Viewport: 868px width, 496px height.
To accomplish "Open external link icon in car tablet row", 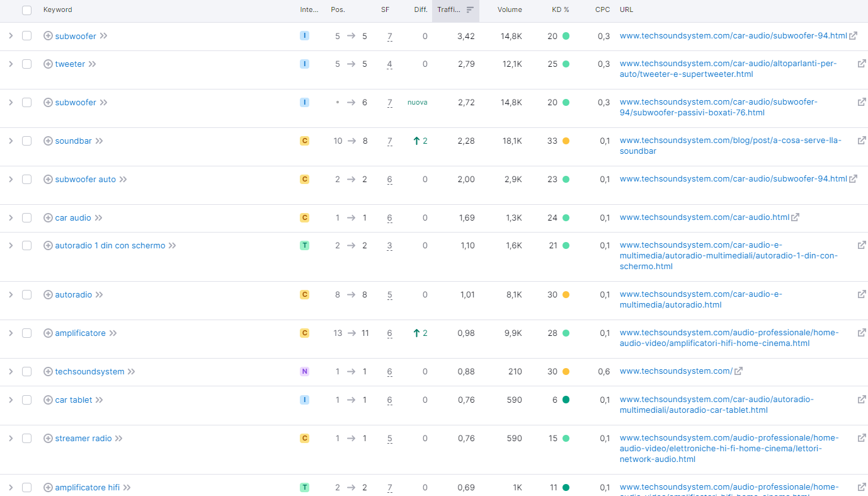I will (862, 399).
